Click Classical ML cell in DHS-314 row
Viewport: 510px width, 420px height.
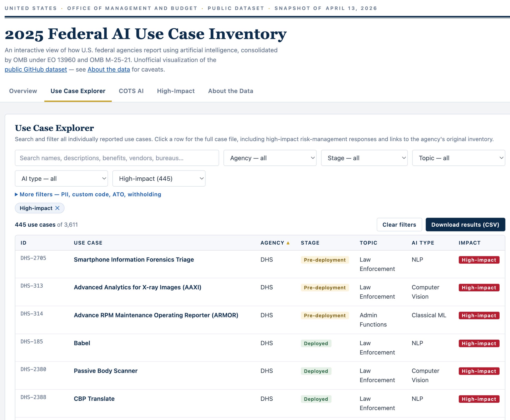(429, 315)
